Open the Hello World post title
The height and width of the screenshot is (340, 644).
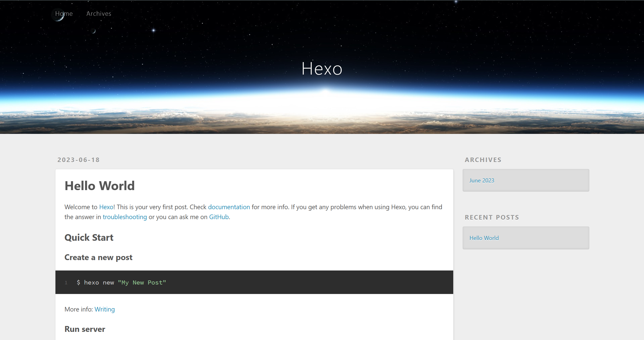tap(99, 186)
